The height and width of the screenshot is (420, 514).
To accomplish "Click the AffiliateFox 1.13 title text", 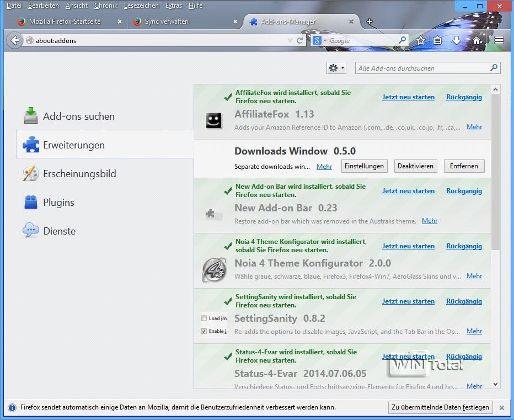I will click(274, 114).
